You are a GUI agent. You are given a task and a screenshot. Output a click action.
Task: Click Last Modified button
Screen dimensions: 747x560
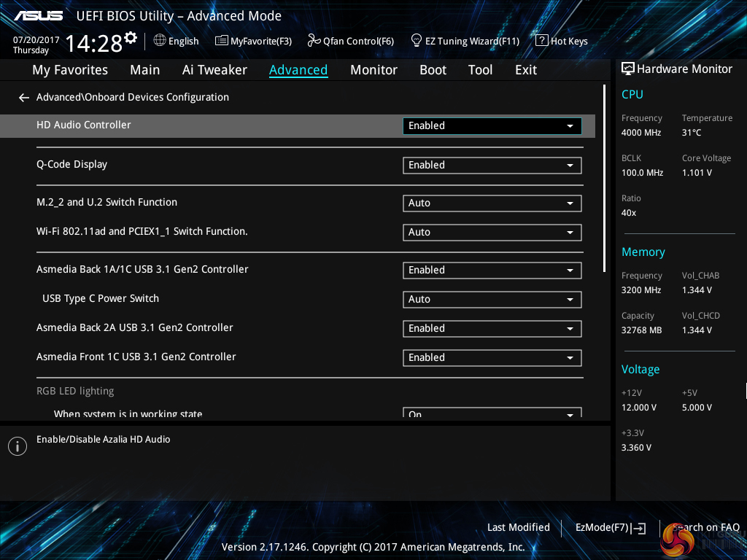[518, 528]
